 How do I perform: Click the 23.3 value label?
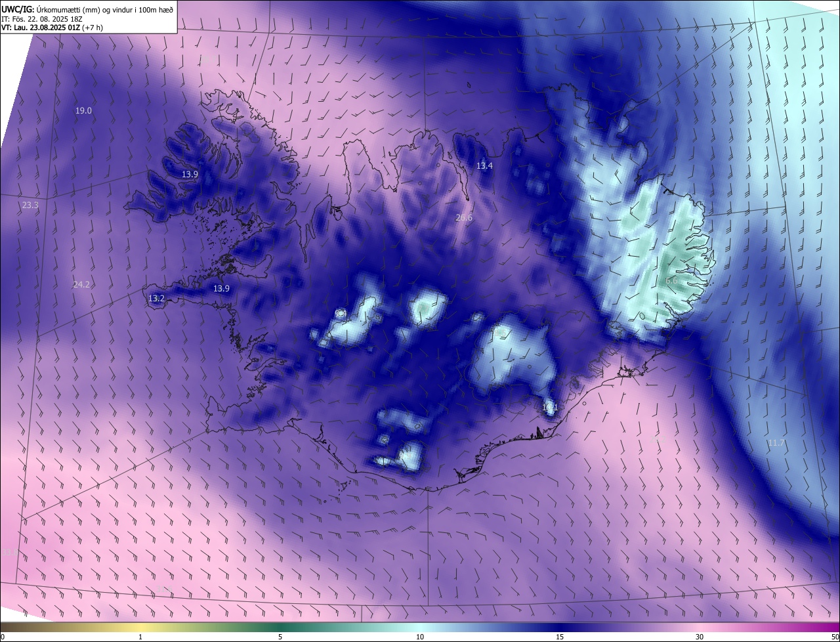pos(30,205)
